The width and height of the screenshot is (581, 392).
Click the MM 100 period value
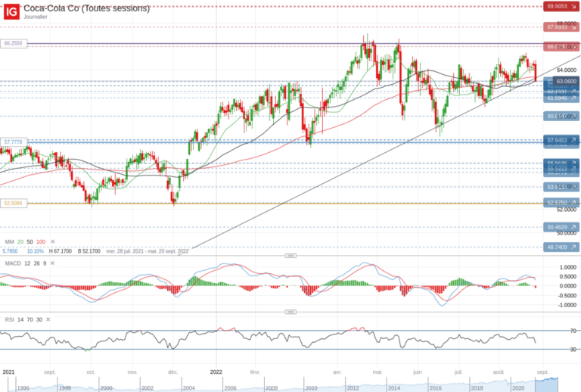tap(41, 241)
